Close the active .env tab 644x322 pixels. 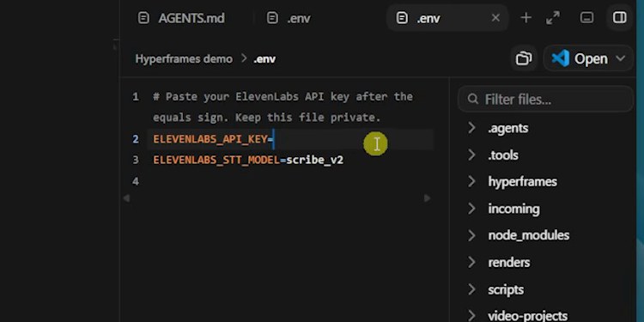tap(495, 18)
